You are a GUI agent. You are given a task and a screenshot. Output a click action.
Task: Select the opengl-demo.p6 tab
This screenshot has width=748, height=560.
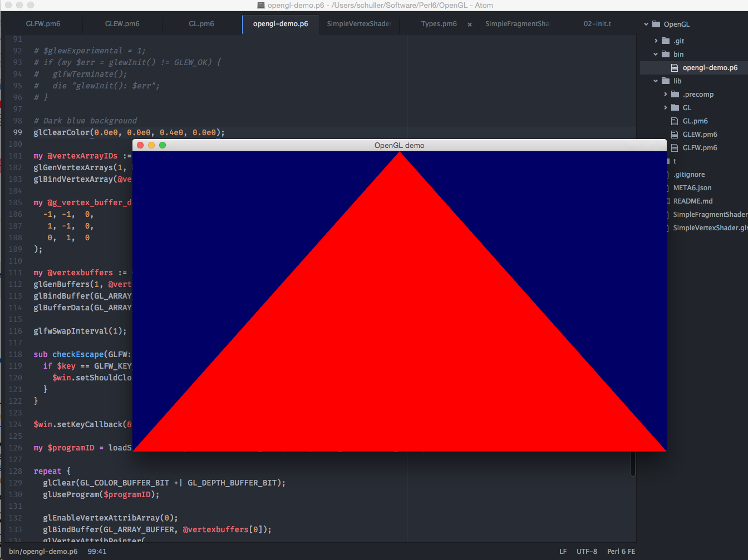click(x=280, y=24)
